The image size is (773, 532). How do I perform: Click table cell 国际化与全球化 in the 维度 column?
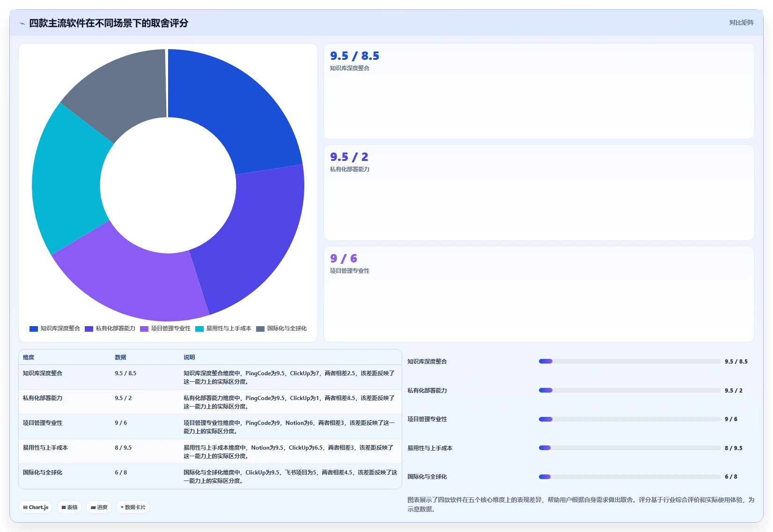[43, 473]
